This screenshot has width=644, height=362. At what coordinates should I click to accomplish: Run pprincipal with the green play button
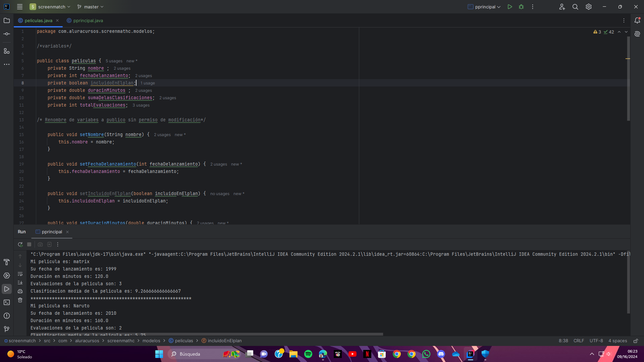tap(510, 7)
